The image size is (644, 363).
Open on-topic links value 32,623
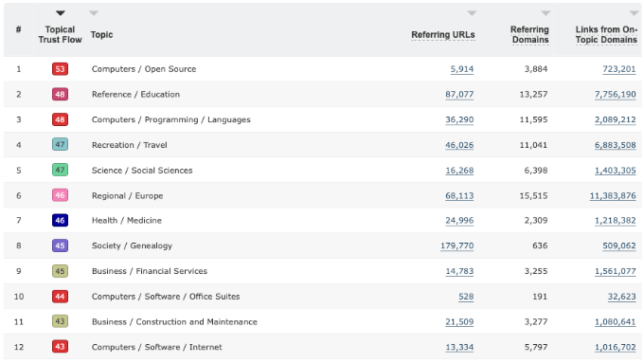(x=622, y=297)
